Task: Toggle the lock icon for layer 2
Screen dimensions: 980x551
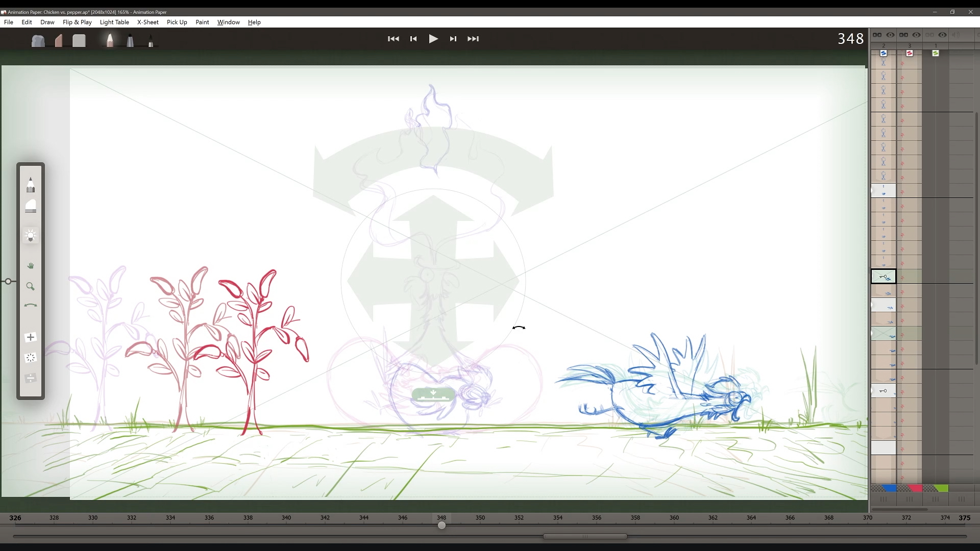Action: click(x=877, y=35)
